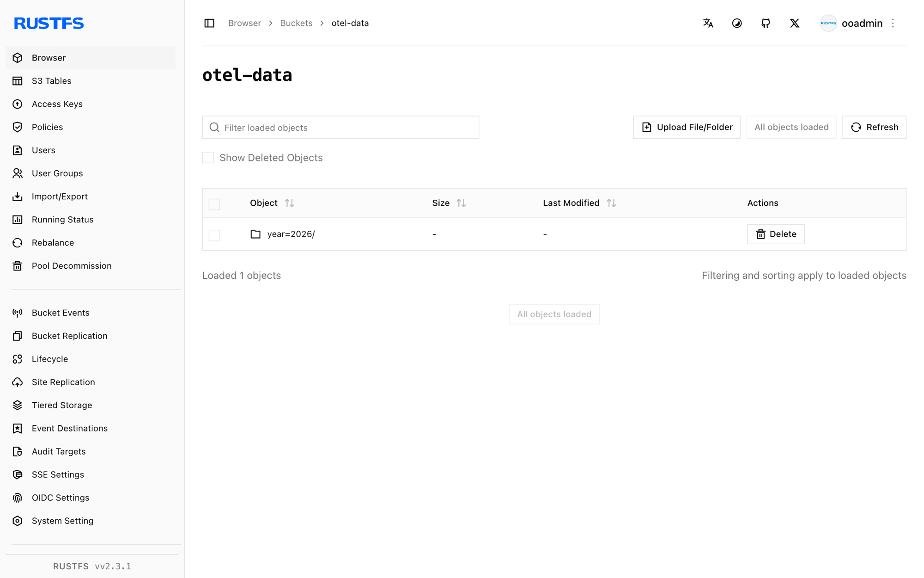Focus the Filter loaded objects field
Image resolution: width=924 pixels, height=578 pixels.
pos(340,127)
